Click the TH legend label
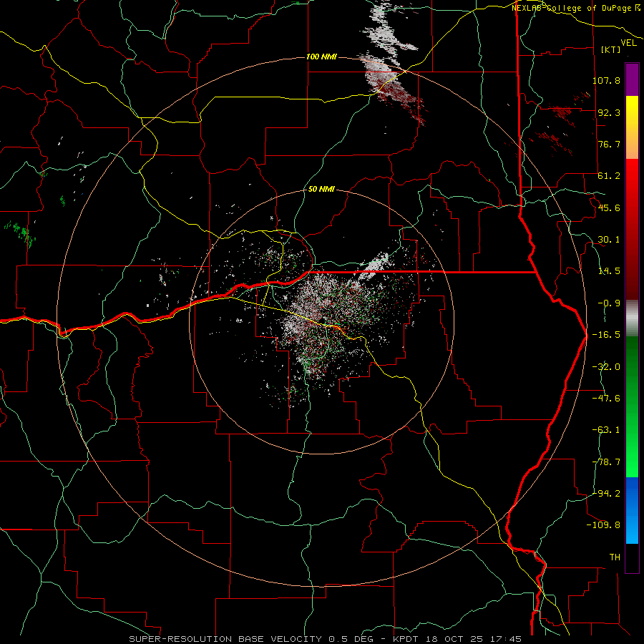644x644 pixels. pyautogui.click(x=615, y=557)
